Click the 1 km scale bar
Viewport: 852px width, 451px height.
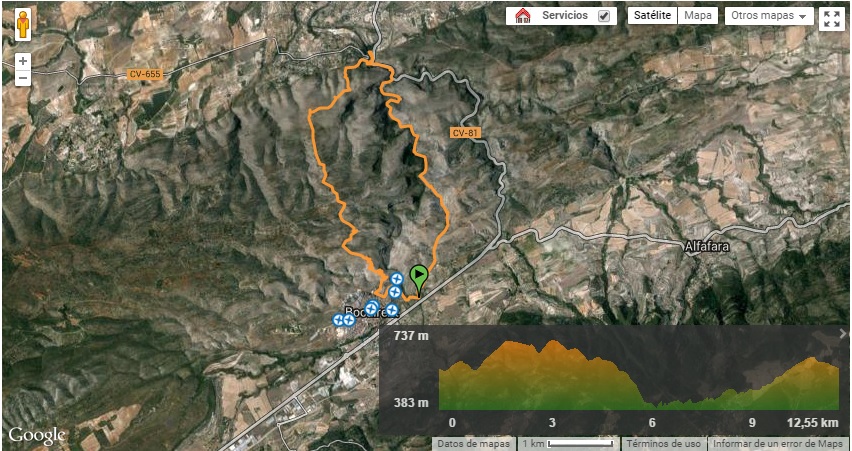[x=568, y=443]
